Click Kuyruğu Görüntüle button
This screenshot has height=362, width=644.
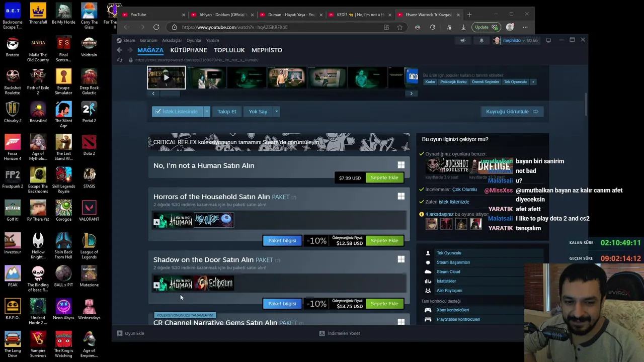(x=512, y=112)
